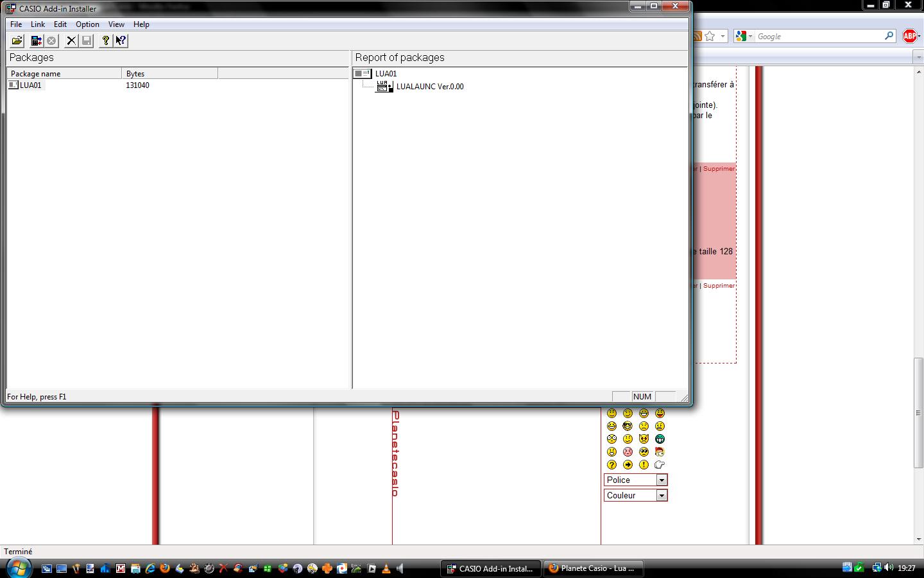Click inside the Google search field
This screenshot has height=578, width=924.
click(x=818, y=36)
